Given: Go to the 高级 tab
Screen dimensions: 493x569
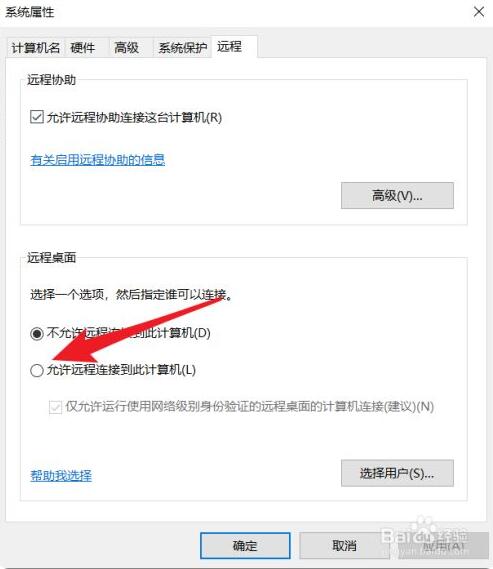Looking at the screenshot, I should tap(126, 48).
